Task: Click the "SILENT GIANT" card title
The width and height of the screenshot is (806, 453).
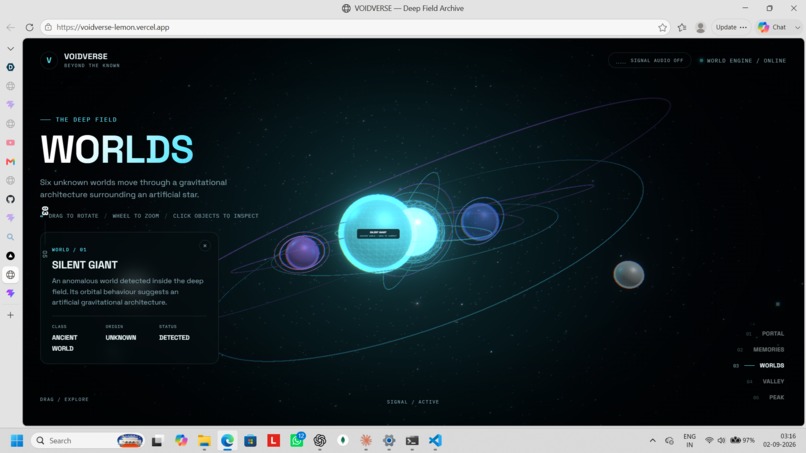Action: [85, 265]
